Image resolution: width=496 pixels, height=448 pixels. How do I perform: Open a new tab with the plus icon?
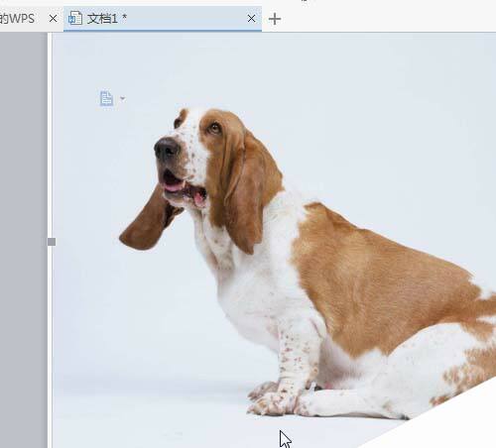[275, 19]
